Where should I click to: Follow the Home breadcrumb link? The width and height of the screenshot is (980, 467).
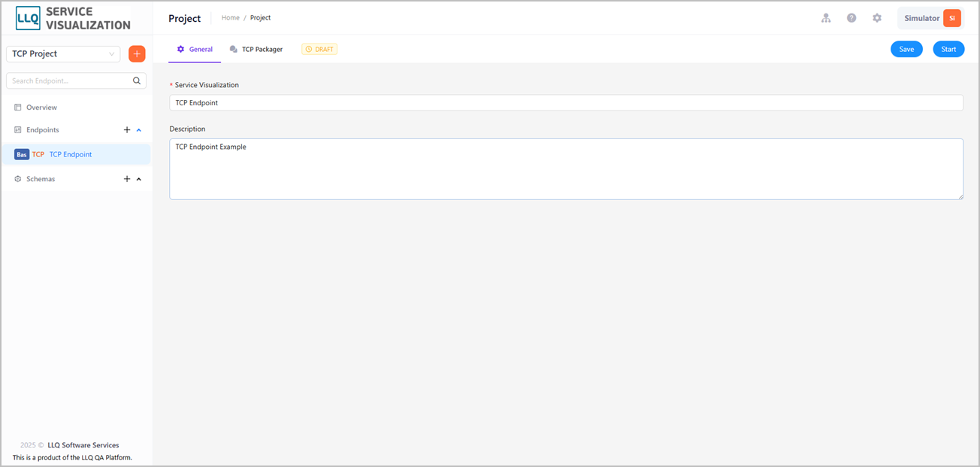[x=230, y=18]
